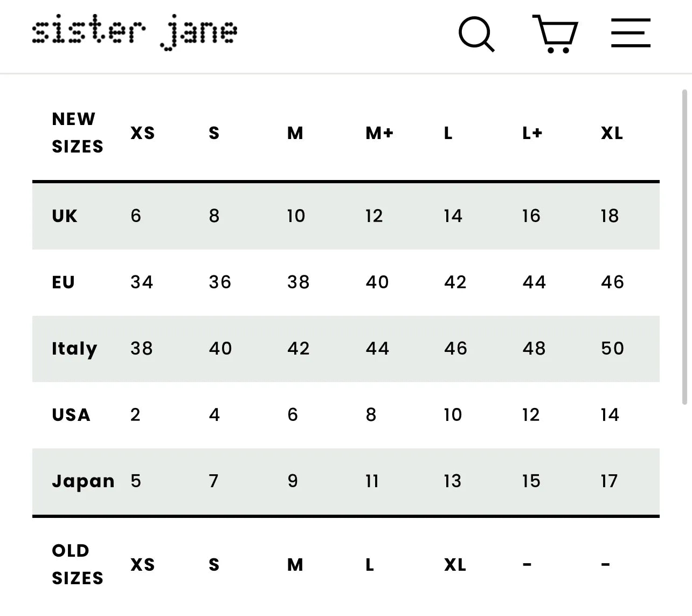Screen dimensions: 692x616
Task: Click the sister jane logo
Action: 134,32
